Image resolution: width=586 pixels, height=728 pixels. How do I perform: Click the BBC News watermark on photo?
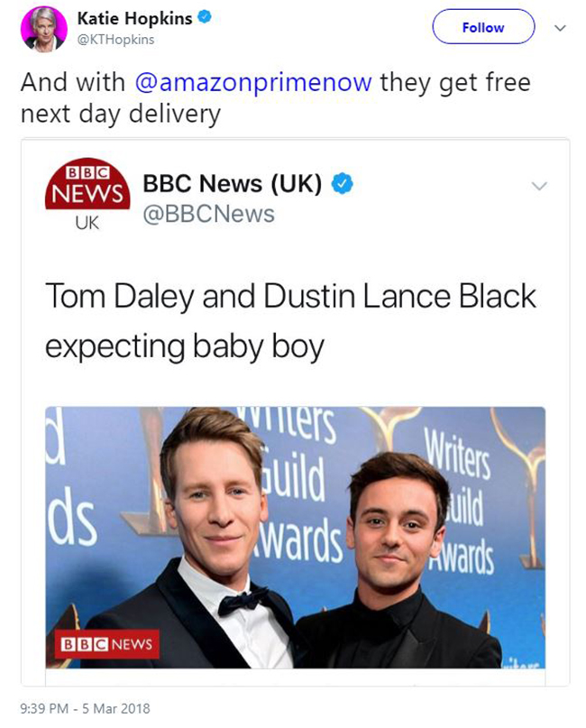click(x=107, y=644)
